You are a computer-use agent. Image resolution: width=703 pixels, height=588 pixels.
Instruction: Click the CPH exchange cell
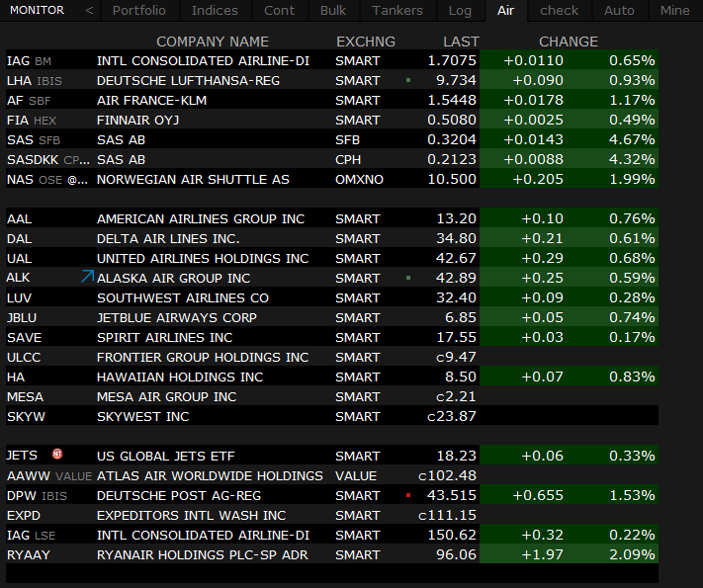click(x=348, y=159)
